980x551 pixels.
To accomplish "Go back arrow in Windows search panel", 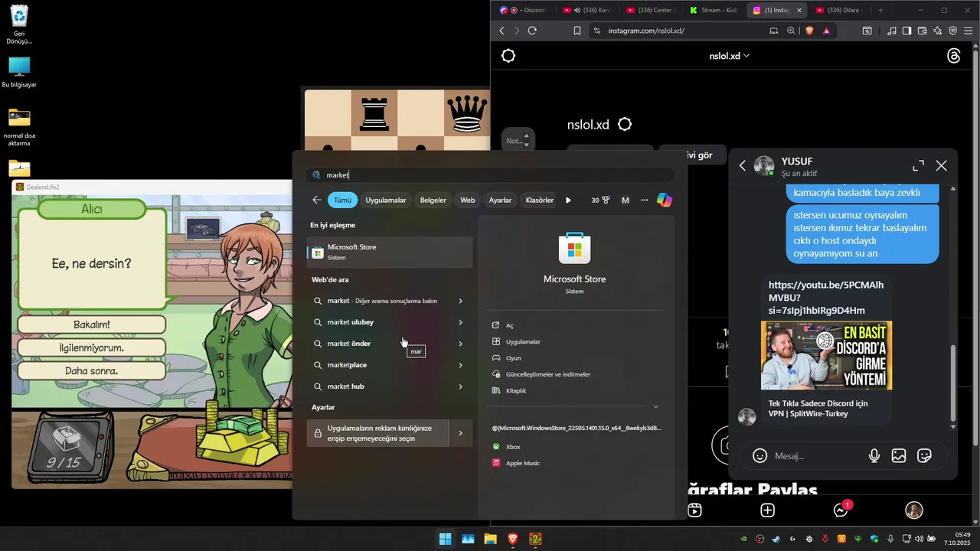I will pos(317,200).
